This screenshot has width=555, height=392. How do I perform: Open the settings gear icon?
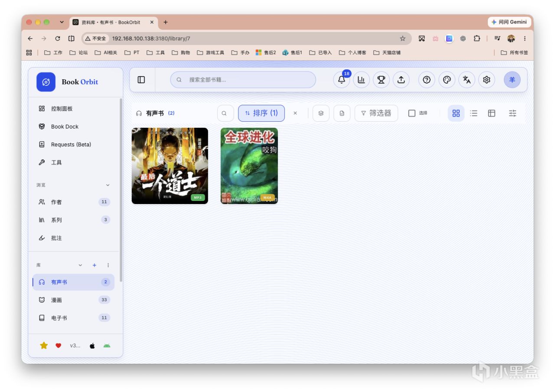[486, 80]
